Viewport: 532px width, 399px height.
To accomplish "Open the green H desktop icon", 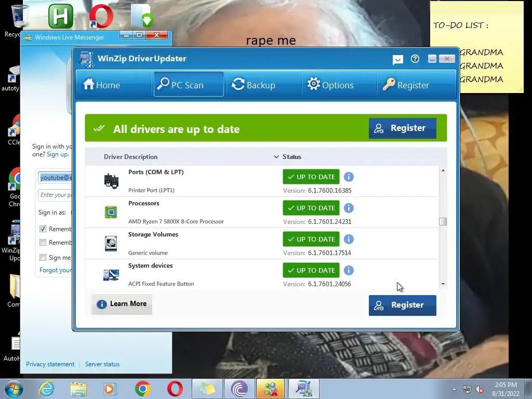I will tap(61, 16).
